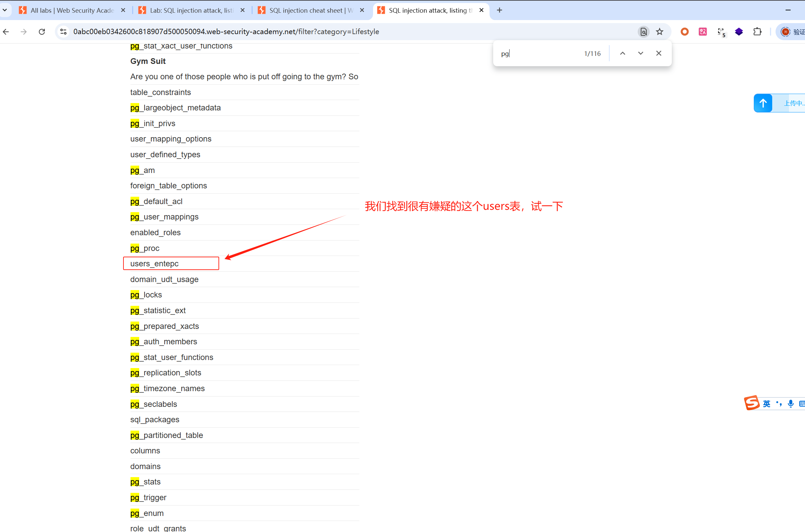Open the search-by-image lens icon in the address bar
This screenshot has width=805, height=532.
(643, 31)
